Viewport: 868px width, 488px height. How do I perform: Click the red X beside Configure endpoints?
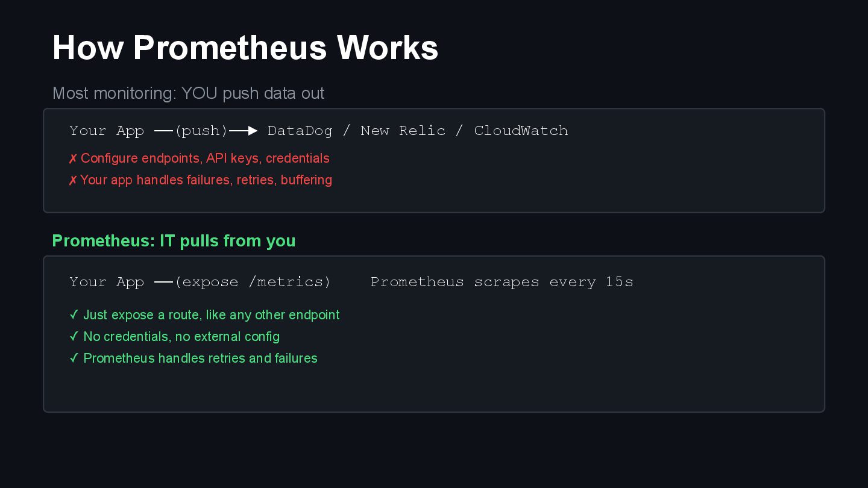(x=73, y=159)
